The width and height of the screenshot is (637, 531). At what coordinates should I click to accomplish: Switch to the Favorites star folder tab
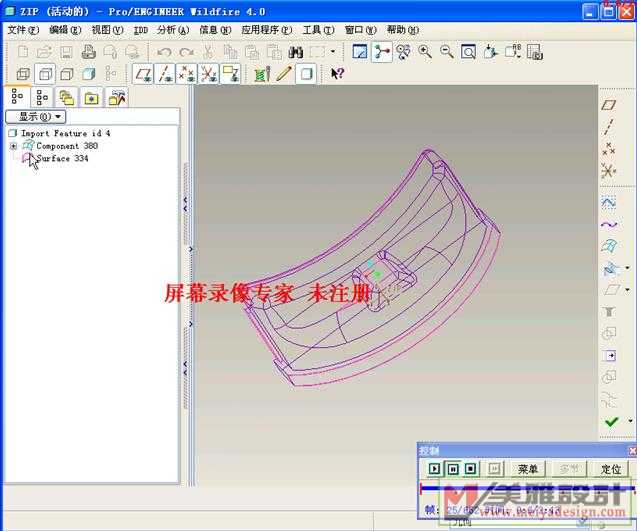pyautogui.click(x=91, y=98)
